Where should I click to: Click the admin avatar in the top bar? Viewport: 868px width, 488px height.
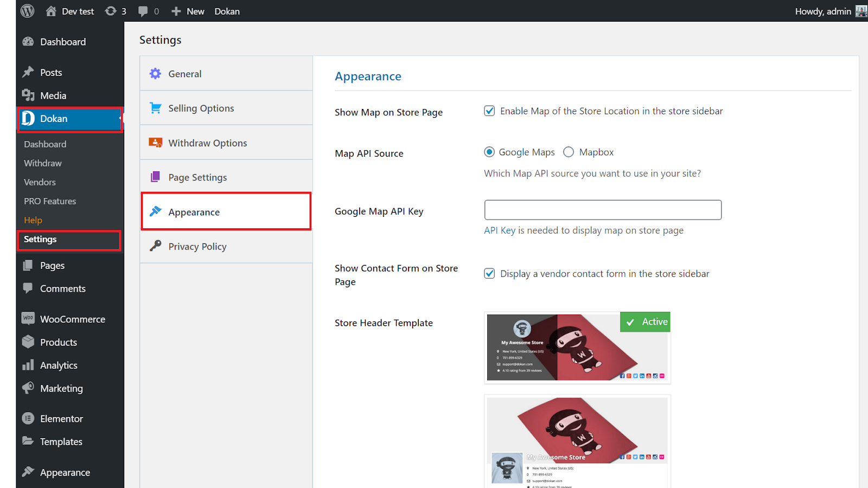click(861, 11)
